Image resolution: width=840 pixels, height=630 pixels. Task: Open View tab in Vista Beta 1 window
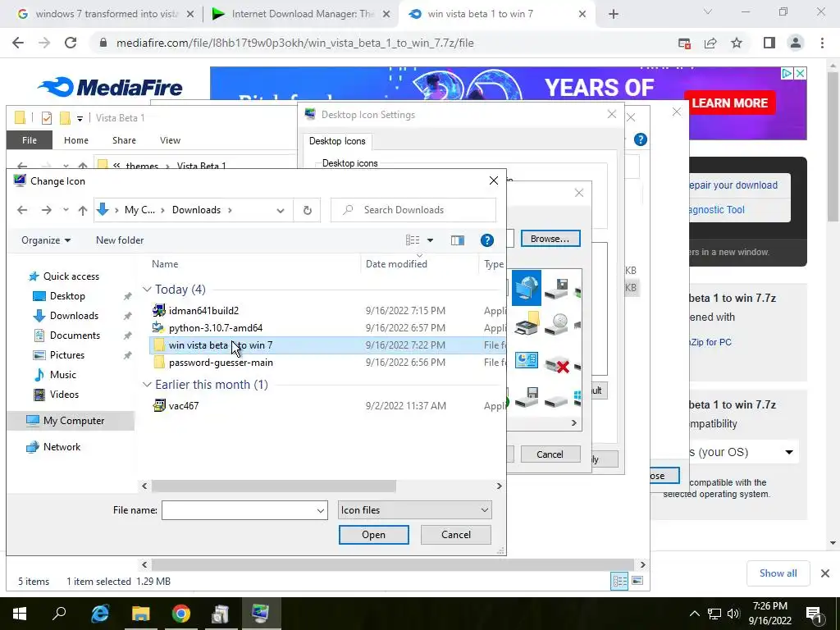coord(170,140)
